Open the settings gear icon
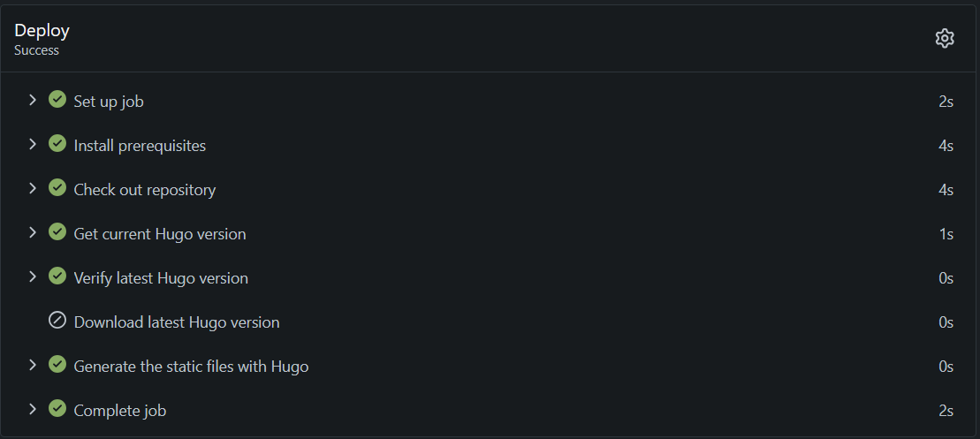This screenshot has height=439, width=980. (945, 38)
